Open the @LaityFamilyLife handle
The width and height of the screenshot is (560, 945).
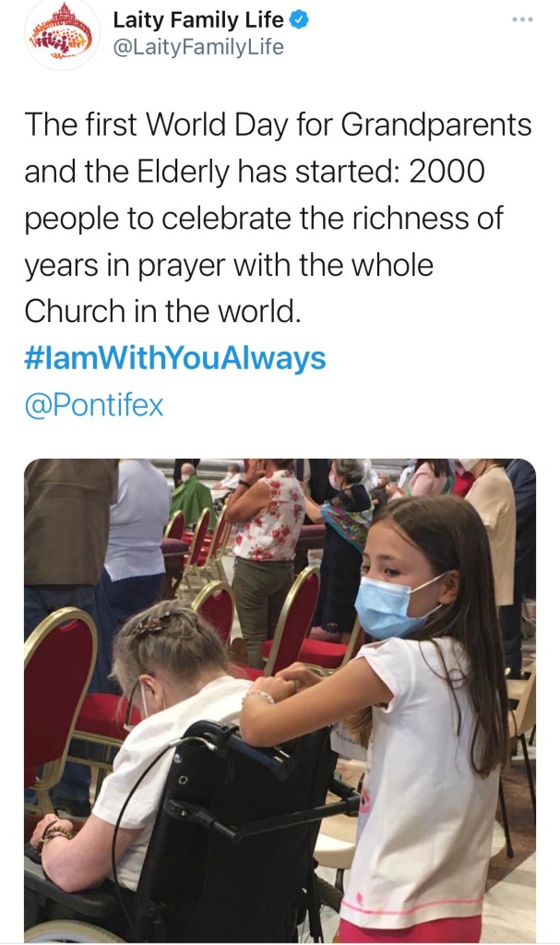coord(197,47)
